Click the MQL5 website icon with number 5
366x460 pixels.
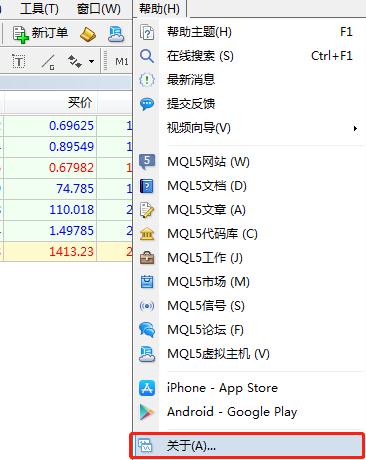pos(147,162)
